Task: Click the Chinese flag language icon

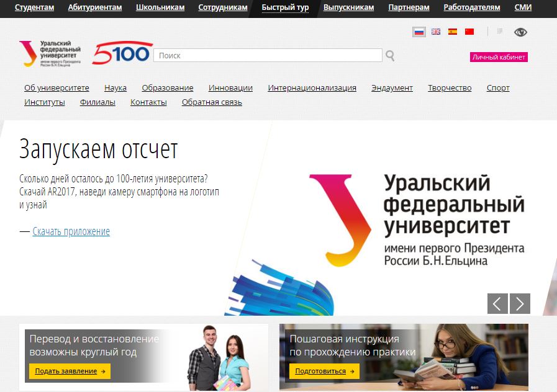Action: click(469, 32)
